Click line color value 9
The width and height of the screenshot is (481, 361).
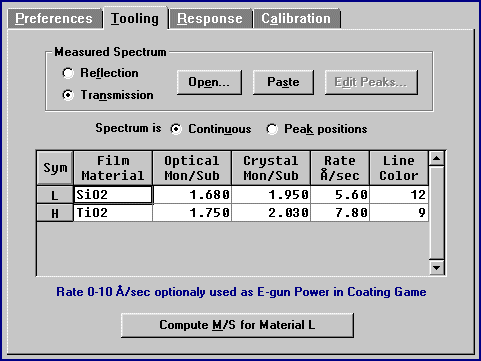tap(399, 213)
